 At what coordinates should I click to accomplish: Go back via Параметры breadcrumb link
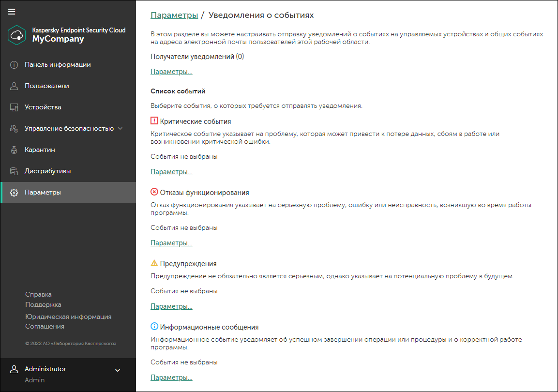pyautogui.click(x=174, y=15)
